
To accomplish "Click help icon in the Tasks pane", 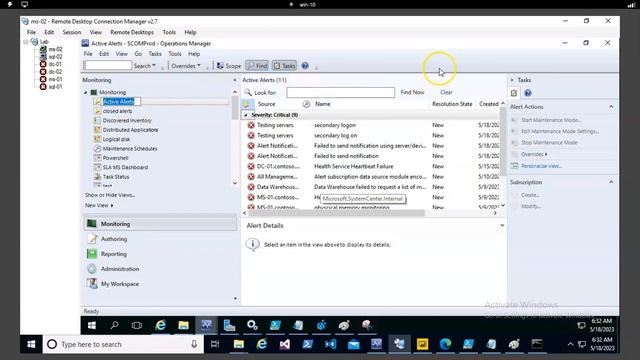I will tap(528, 93).
